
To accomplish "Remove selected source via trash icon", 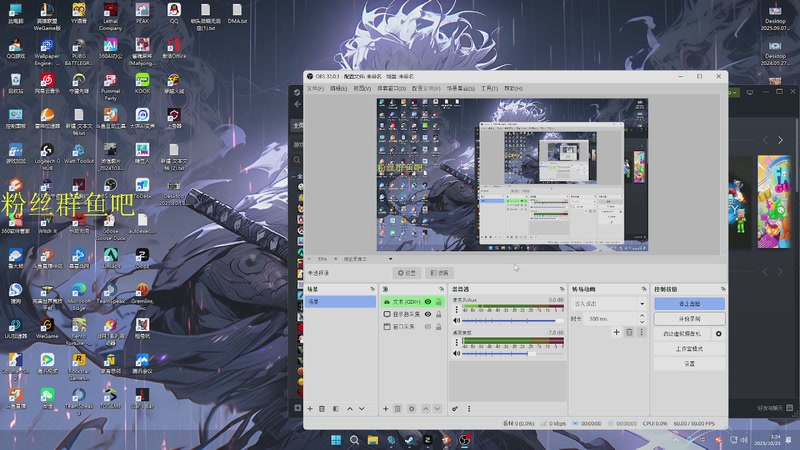I will click(398, 409).
